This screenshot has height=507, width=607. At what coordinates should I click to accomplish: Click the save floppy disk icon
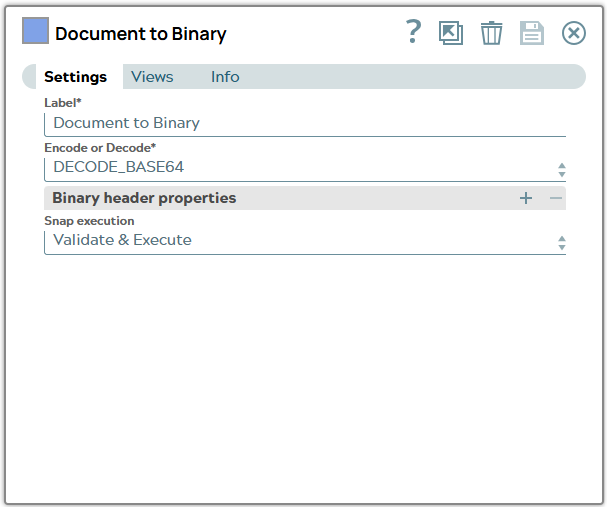[x=532, y=33]
